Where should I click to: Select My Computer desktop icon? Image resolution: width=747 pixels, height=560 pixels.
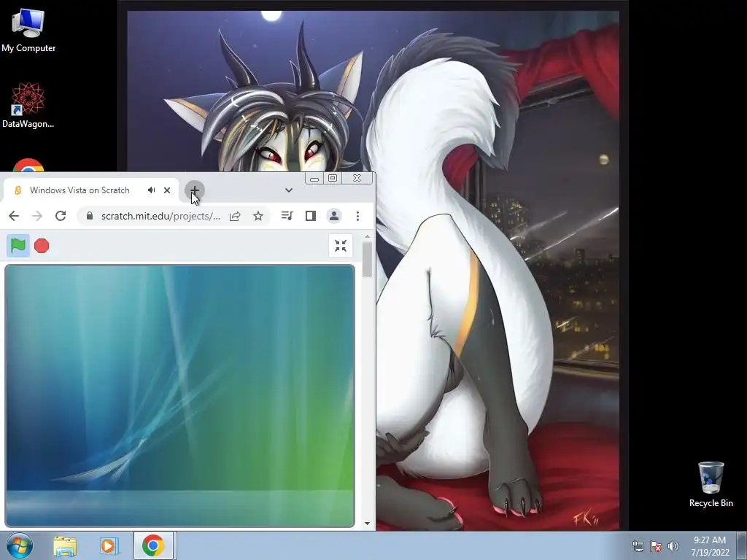tap(28, 31)
